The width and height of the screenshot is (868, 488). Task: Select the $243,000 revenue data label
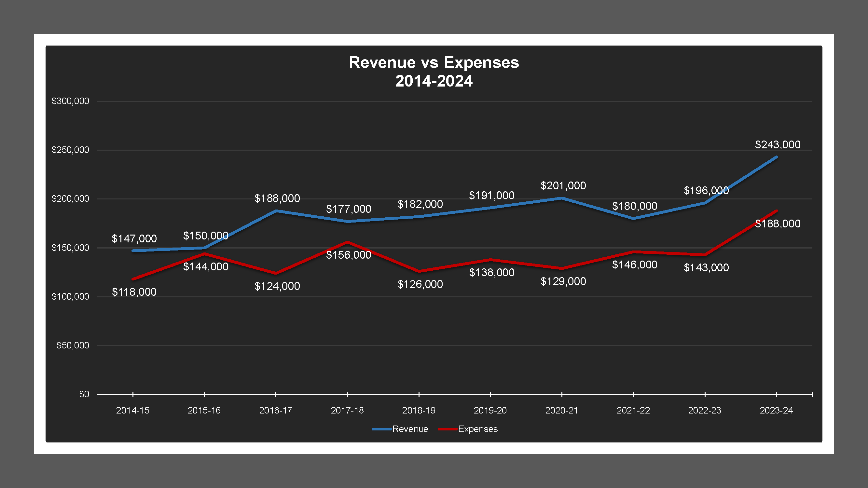click(777, 145)
